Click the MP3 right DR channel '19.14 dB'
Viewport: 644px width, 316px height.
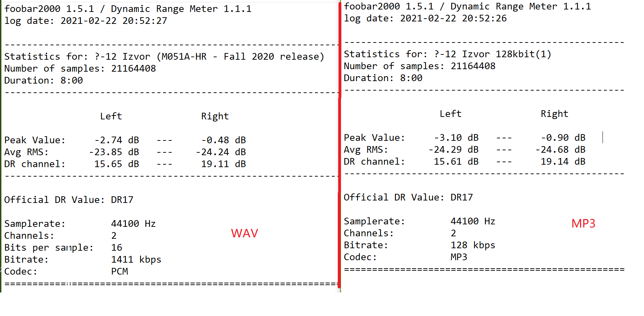[563, 162]
